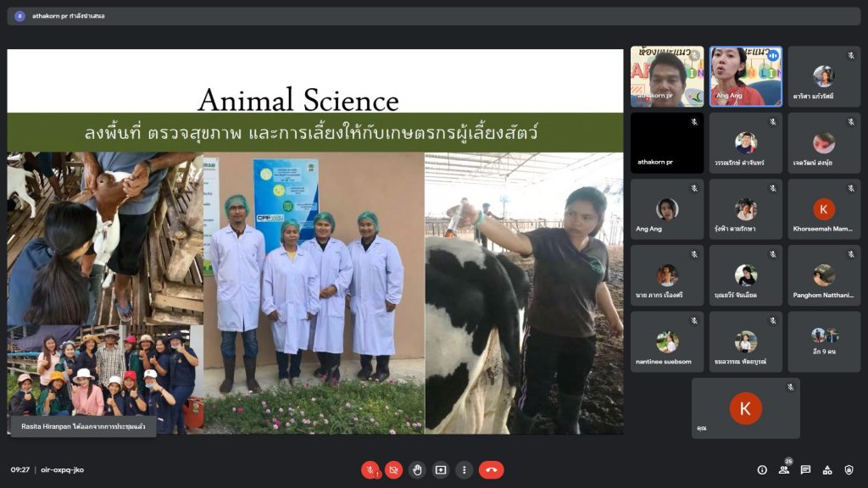The width and height of the screenshot is (868, 488).
Task: Open the Activities shapes icon
Action: (827, 469)
